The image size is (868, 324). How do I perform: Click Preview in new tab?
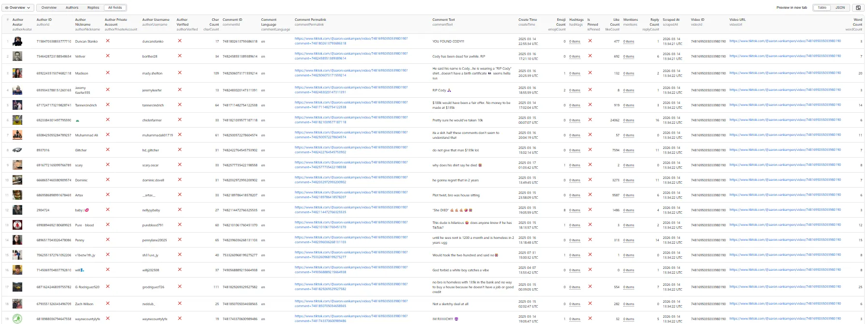pos(792,8)
